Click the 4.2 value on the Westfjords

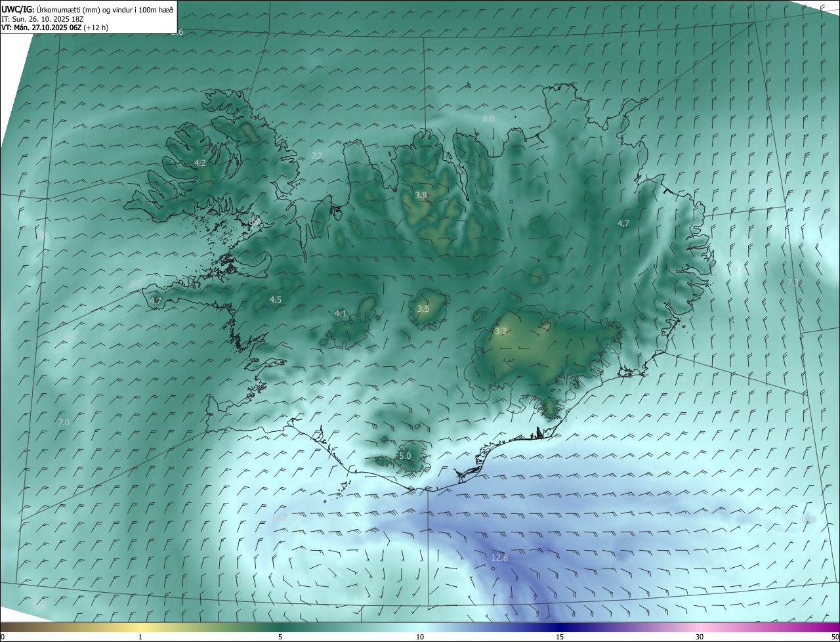(x=200, y=163)
